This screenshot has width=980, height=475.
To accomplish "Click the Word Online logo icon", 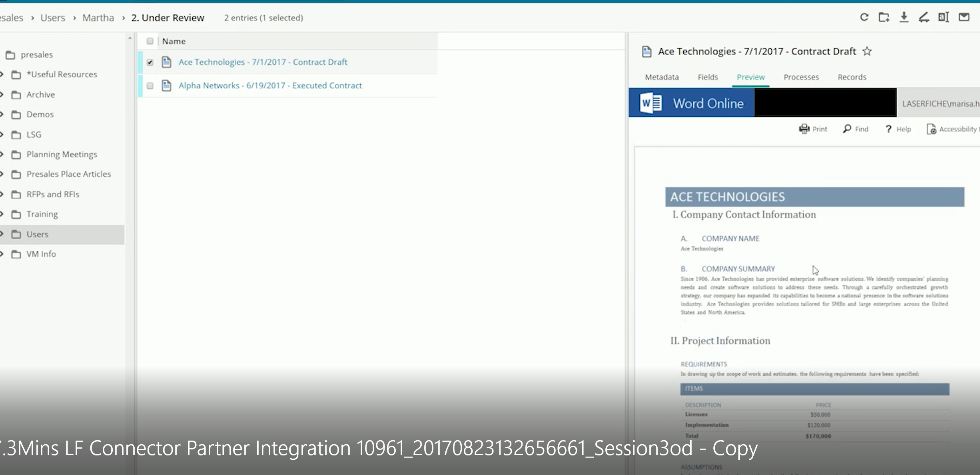I will pyautogui.click(x=651, y=103).
